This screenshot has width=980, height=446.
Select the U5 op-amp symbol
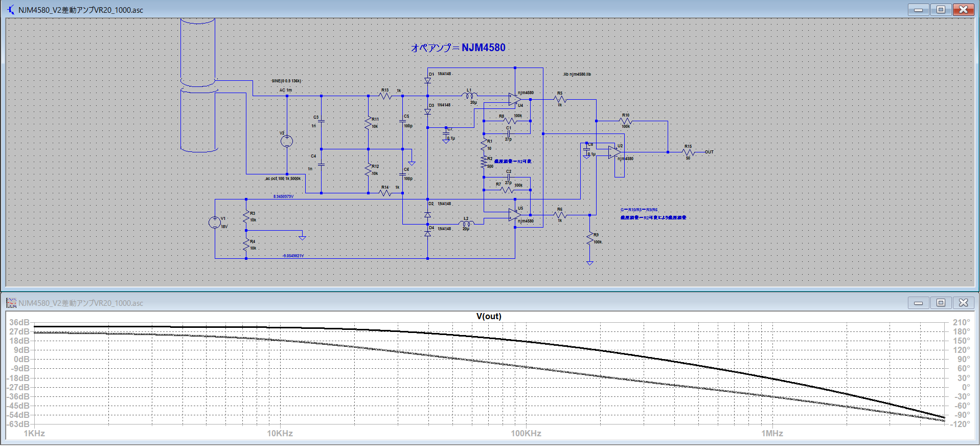[x=514, y=215]
